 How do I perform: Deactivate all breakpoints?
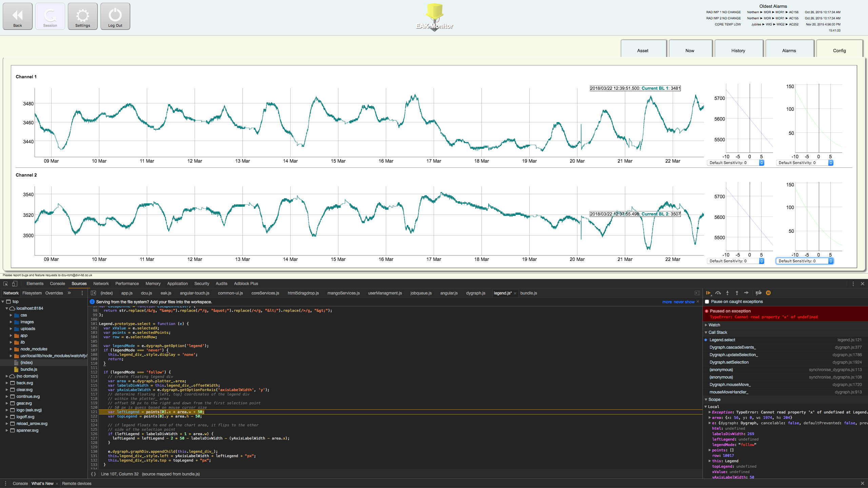(x=758, y=293)
